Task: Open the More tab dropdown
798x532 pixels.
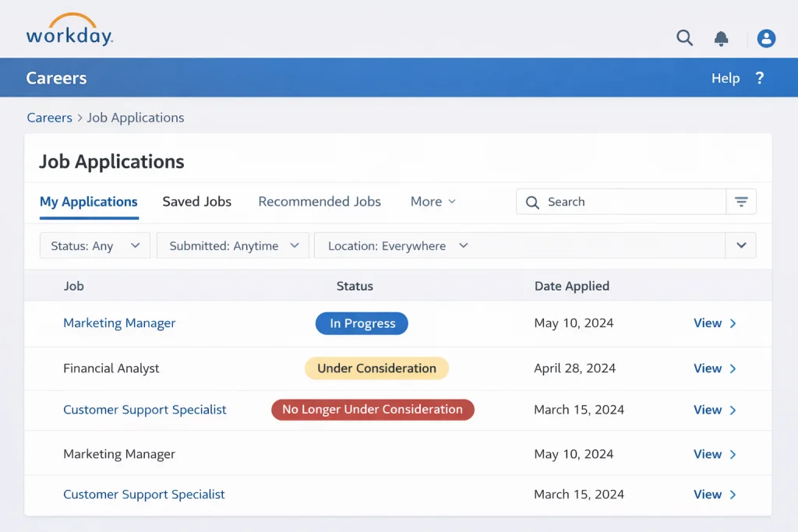Action: coord(433,201)
